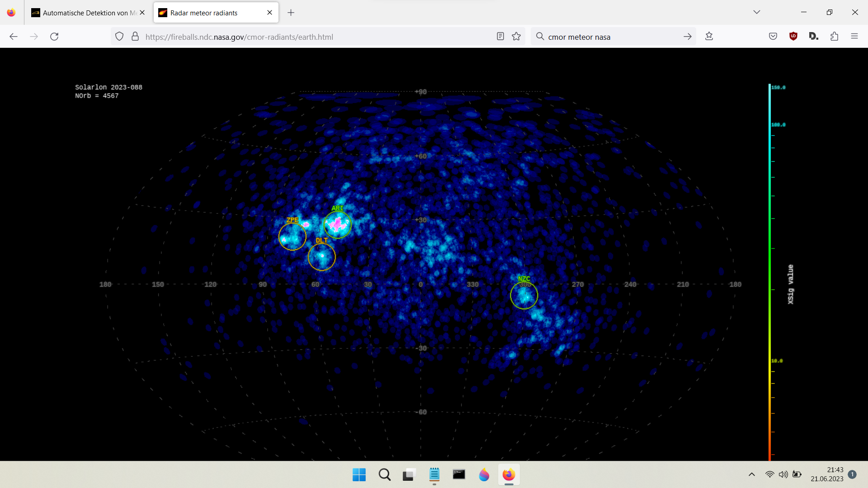
Task: Bookmark this page with the star
Action: tap(516, 37)
